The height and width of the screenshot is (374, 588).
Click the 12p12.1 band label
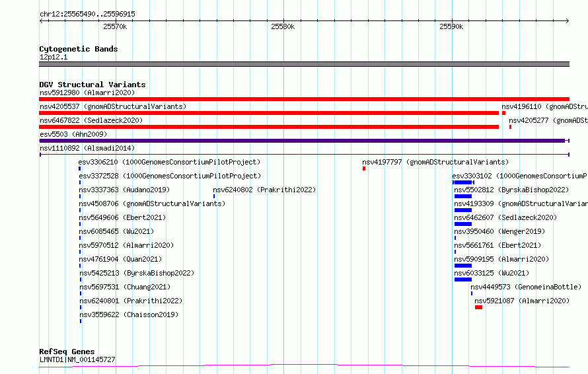coord(54,57)
